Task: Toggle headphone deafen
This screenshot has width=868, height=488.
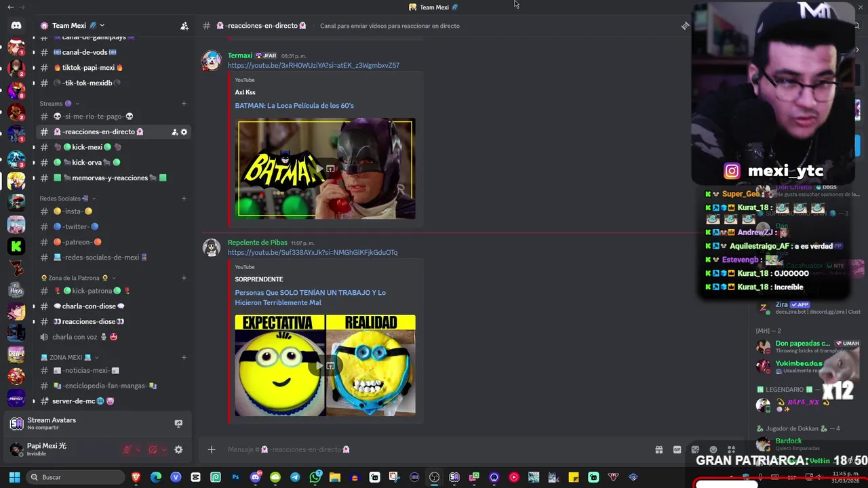Action: [x=153, y=449]
